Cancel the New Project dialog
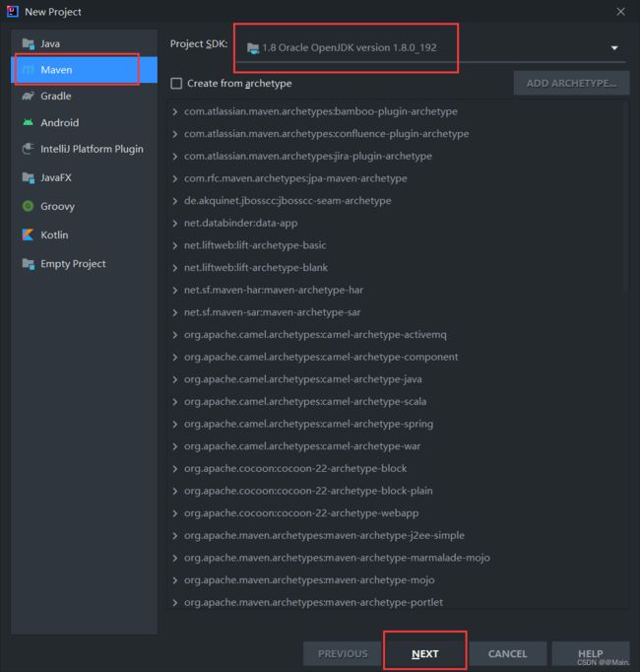This screenshot has height=672, width=640. 508,653
